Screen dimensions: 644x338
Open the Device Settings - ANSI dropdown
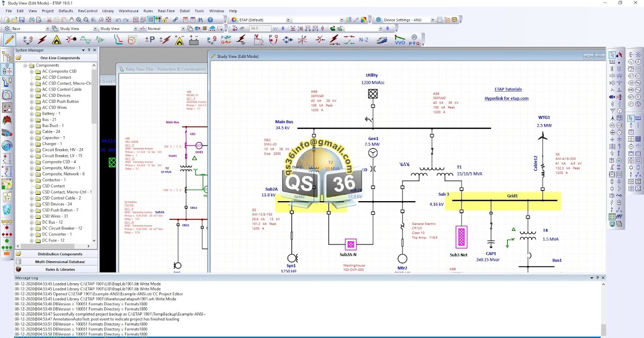coord(433,20)
